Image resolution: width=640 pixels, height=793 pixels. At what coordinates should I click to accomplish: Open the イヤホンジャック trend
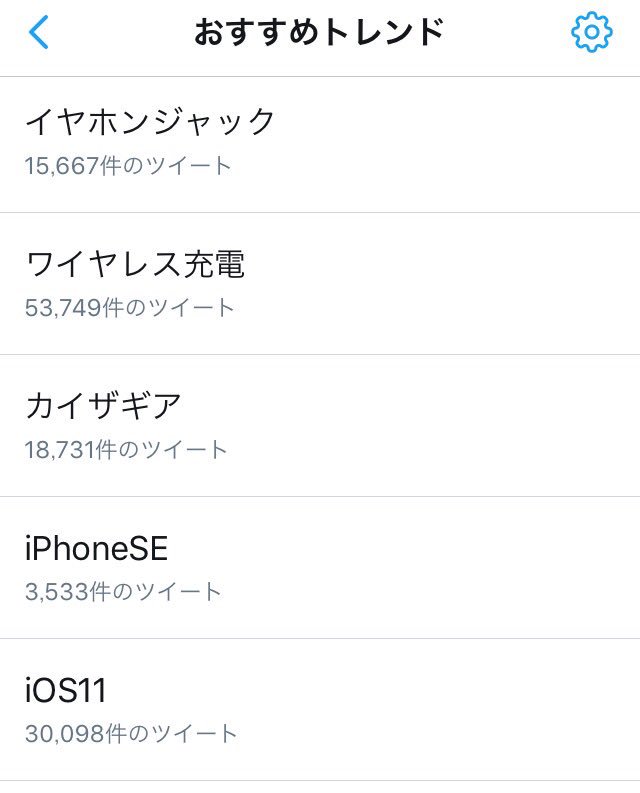click(150, 122)
